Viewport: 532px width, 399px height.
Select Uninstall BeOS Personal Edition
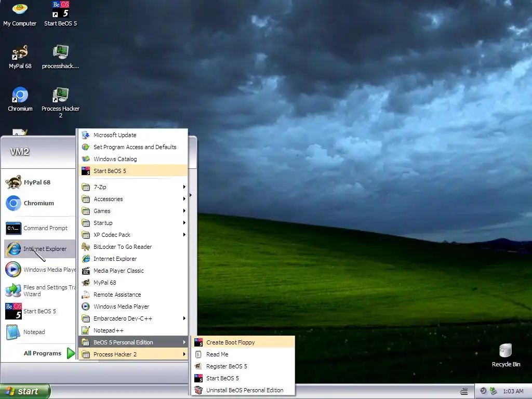click(243, 390)
